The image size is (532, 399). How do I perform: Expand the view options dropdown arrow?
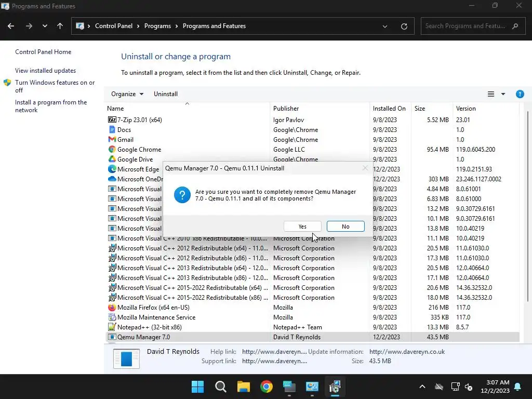(503, 94)
